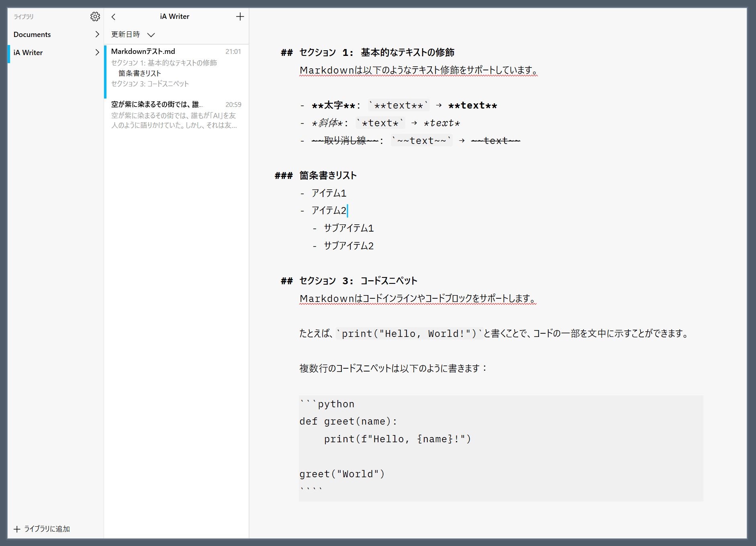Open the library settings gear icon
Screen dimensions: 756x546
click(95, 16)
